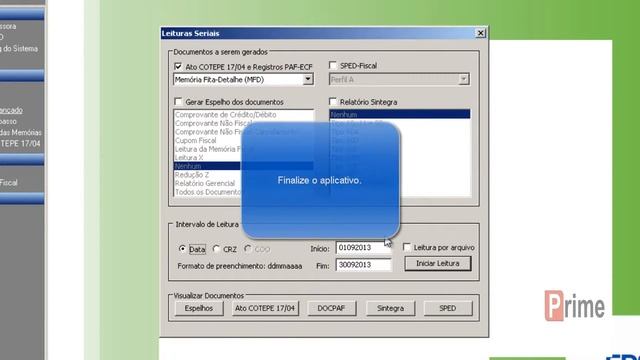Image resolution: width=640 pixels, height=360 pixels.
Task: Enable the SPED-Fiscal checkbox
Action: [x=333, y=65]
